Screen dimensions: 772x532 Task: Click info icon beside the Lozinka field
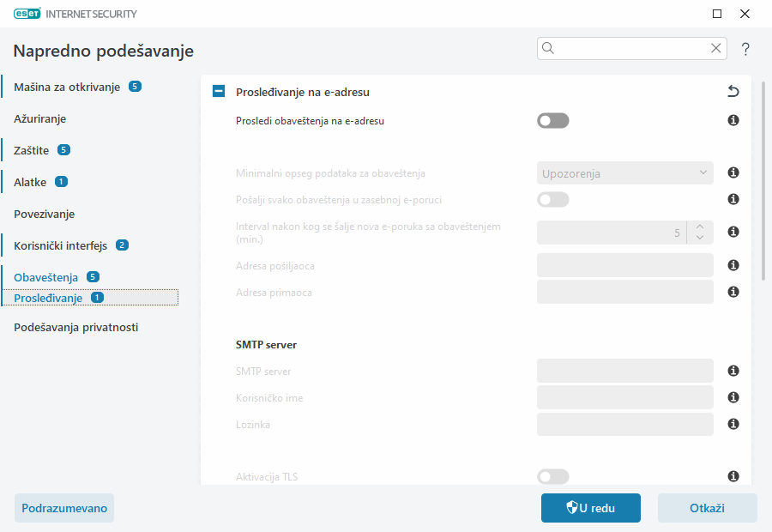733,425
